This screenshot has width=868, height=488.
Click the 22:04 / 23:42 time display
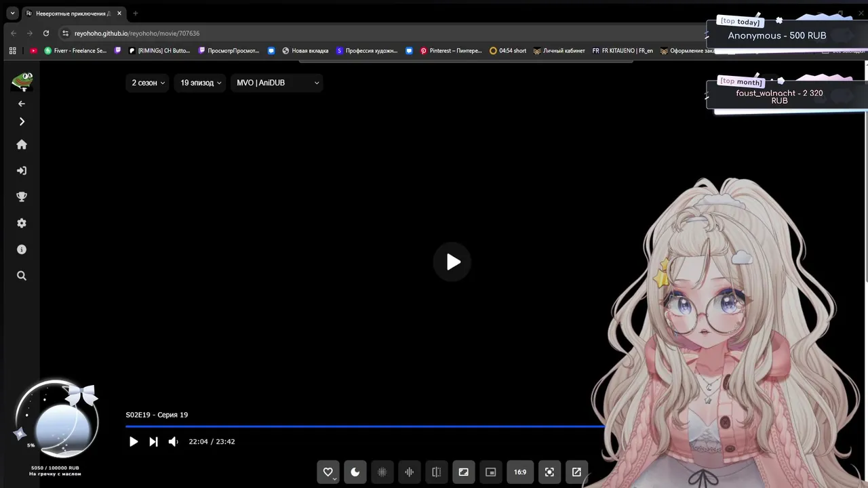(212, 442)
